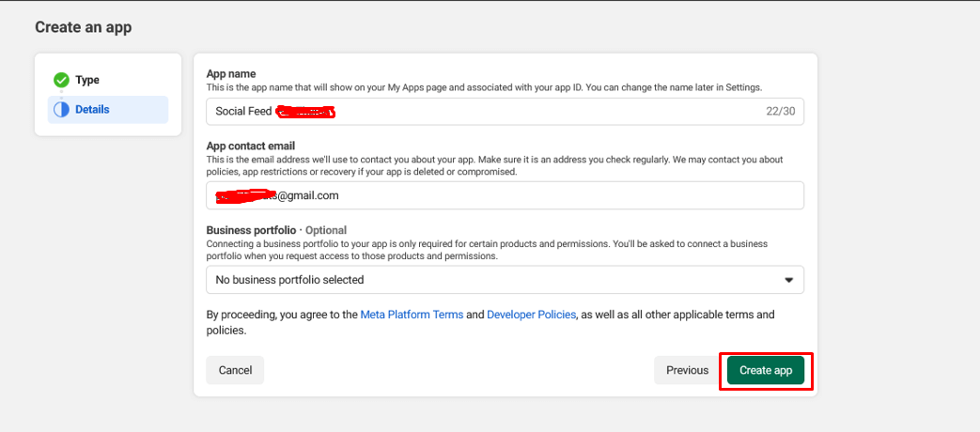Open the Business portfolio dropdown
The image size is (980, 432).
(x=504, y=280)
